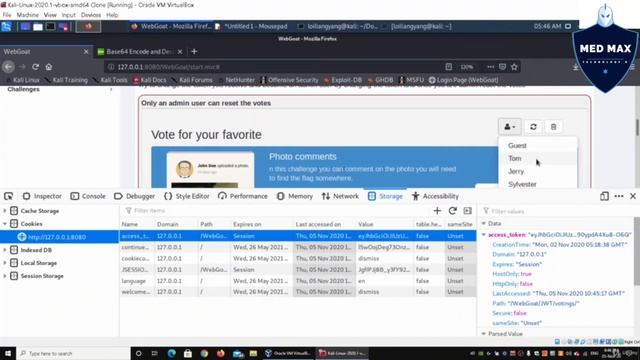Bookmark this page with star icon
Screen dimensions: 640x360
[x=514, y=67]
